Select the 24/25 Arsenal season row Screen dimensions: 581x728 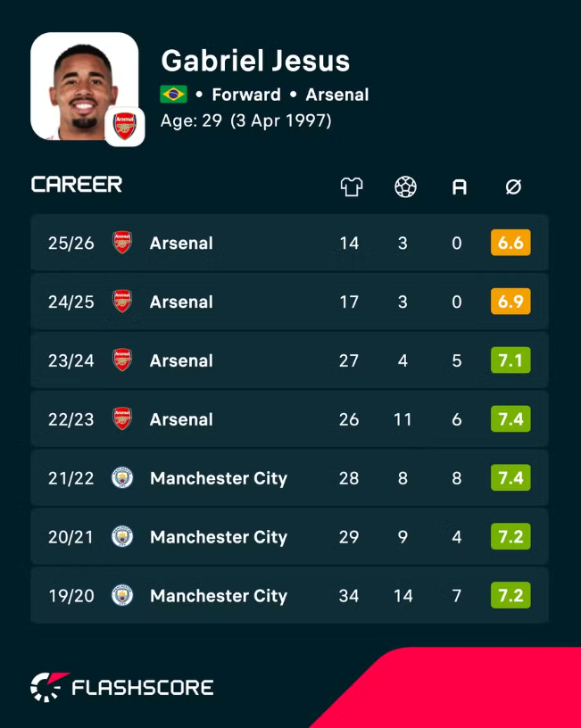point(289,302)
